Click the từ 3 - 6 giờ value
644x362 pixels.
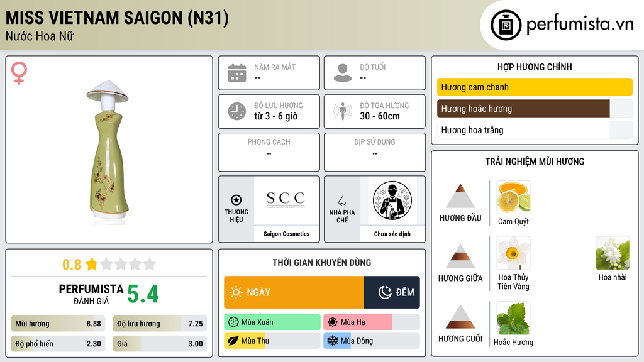276,116
